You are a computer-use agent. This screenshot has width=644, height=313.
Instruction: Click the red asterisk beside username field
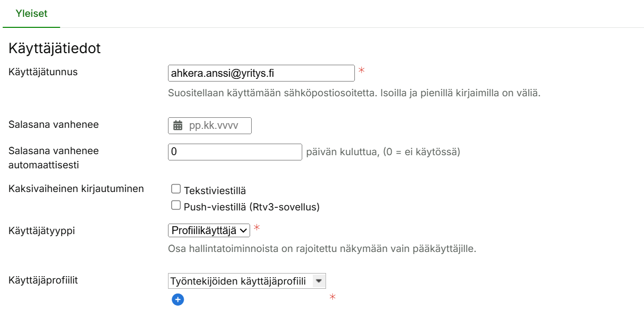pyautogui.click(x=361, y=70)
